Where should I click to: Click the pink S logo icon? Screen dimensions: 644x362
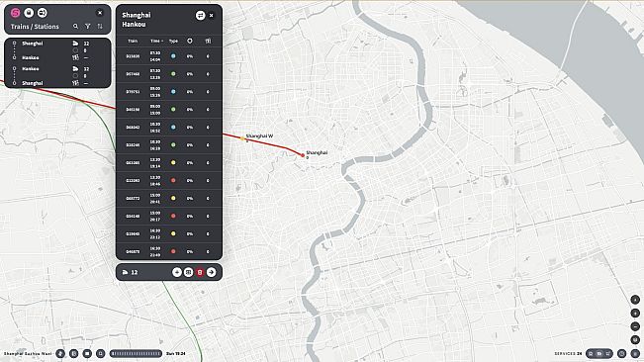pyautogui.click(x=15, y=13)
